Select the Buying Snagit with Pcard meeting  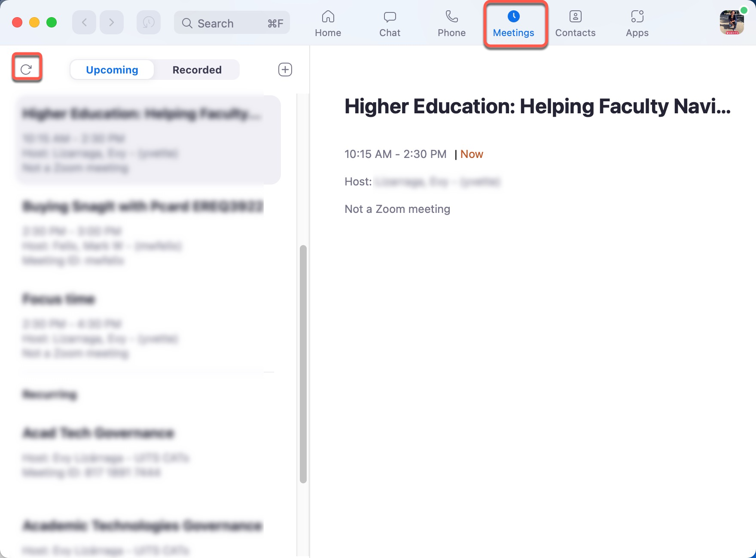tap(149, 232)
